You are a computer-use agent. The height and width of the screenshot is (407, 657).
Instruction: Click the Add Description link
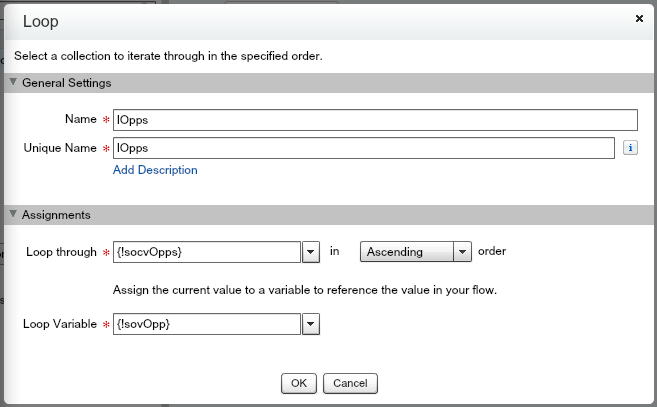point(155,170)
